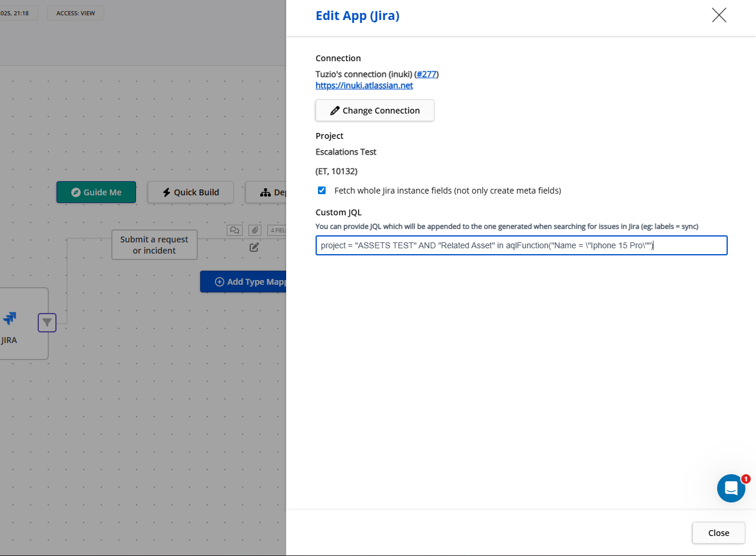Click the Edit App (Jira) title
The image size is (756, 556).
(357, 16)
